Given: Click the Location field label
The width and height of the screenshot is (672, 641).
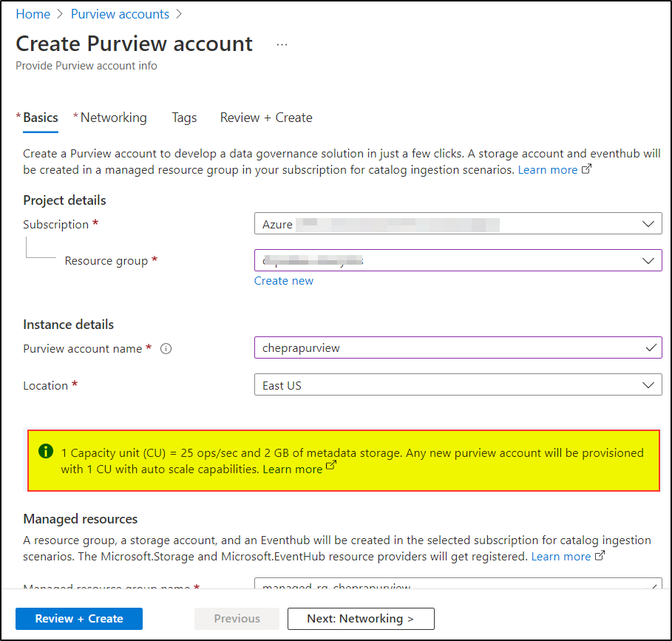Looking at the screenshot, I should pos(45,386).
